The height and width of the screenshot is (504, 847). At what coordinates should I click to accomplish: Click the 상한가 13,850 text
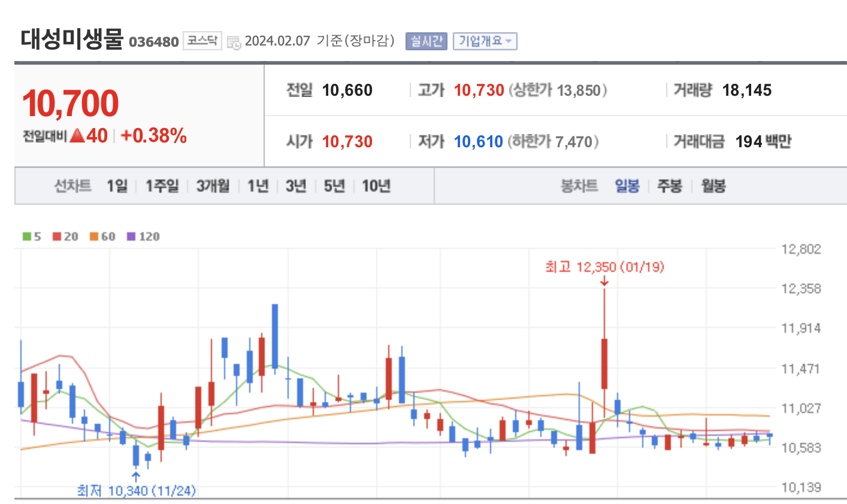pyautogui.click(x=558, y=90)
